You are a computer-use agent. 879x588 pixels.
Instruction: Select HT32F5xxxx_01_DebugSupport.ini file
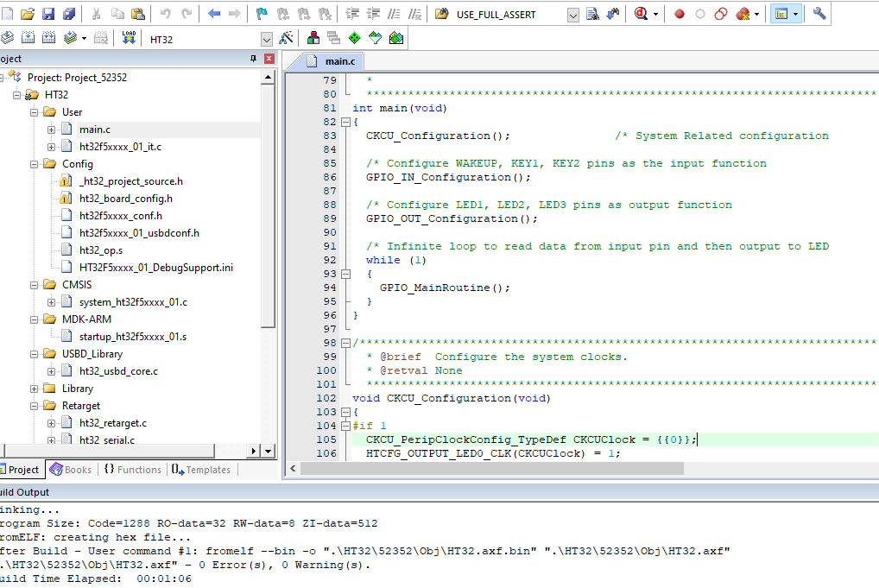click(x=156, y=268)
